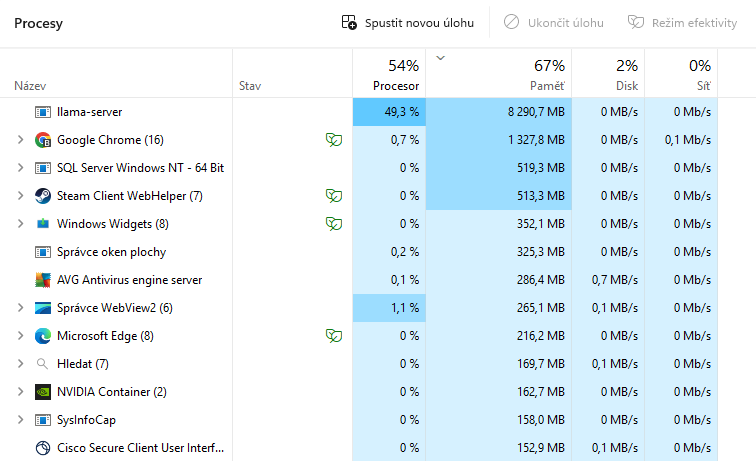Click efficiency leaf icon for Google Chrome
The image size is (756, 461).
[x=334, y=140]
